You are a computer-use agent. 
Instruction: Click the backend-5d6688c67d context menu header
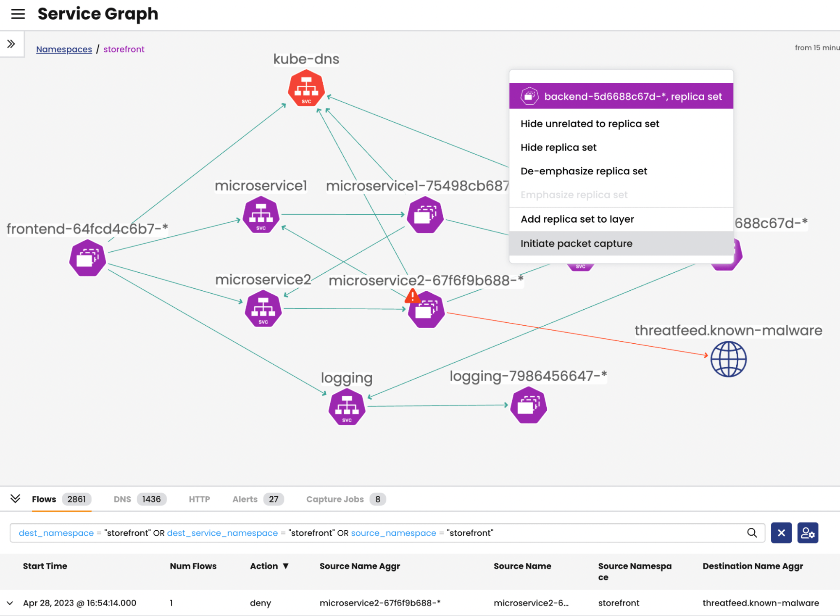[x=621, y=96]
